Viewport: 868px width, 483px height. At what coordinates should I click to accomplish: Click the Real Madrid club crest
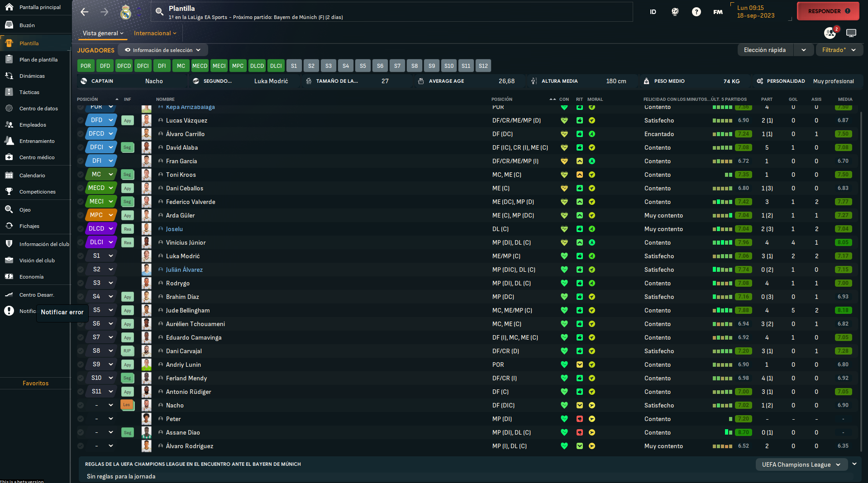click(x=126, y=12)
